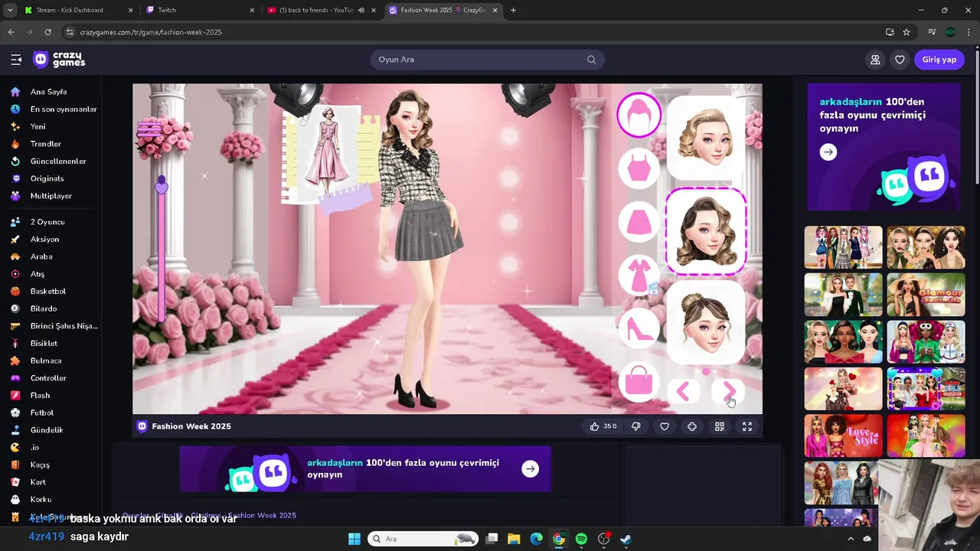Go to next hairstyle page arrow
980x551 pixels.
click(x=728, y=392)
